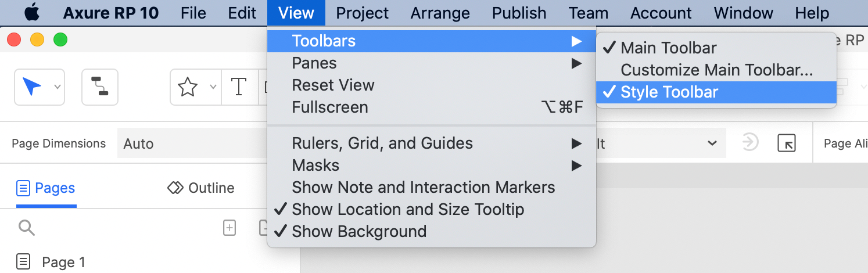
Task: Open dropdown arrow beside selection tool
Action: tap(57, 87)
